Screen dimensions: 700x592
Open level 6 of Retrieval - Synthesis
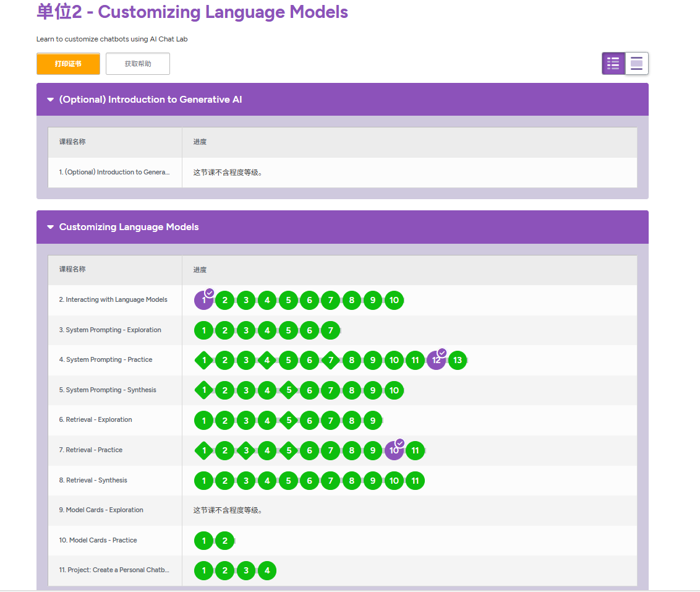click(309, 481)
